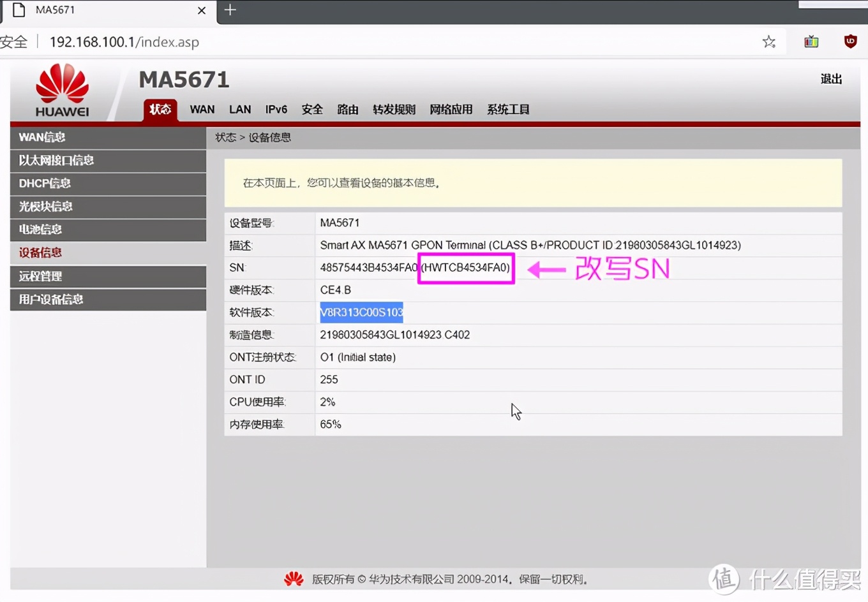Click highlighted software version V8R313C00S103
868x602 pixels.
[361, 312]
